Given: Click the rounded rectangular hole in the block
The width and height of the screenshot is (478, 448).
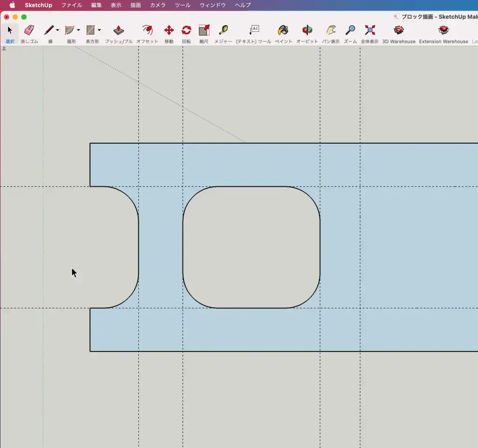Looking at the screenshot, I should [252, 247].
